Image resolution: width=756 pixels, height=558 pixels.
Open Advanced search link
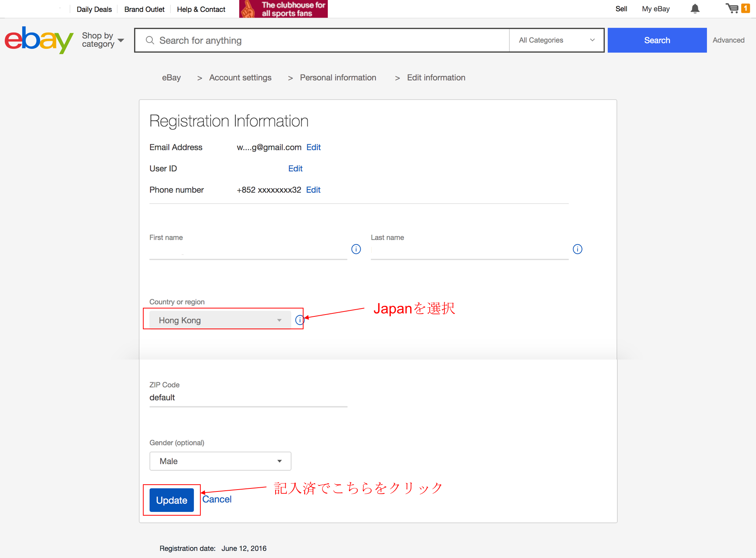pyautogui.click(x=728, y=40)
